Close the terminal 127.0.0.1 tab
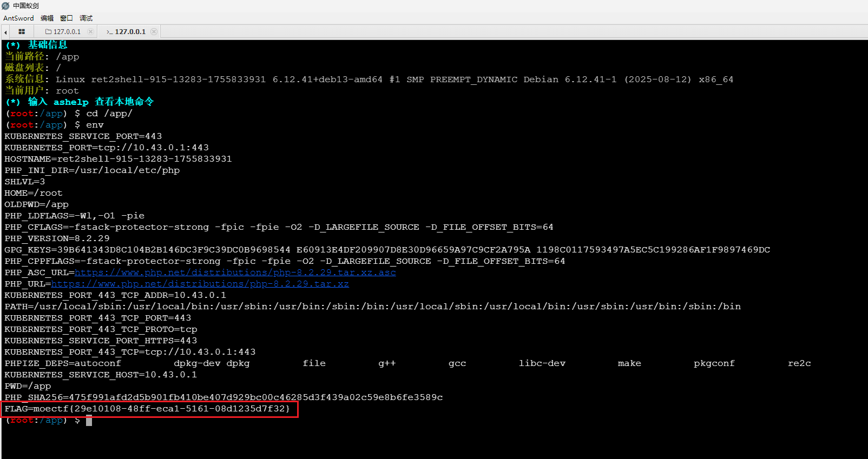868x459 pixels. click(154, 32)
